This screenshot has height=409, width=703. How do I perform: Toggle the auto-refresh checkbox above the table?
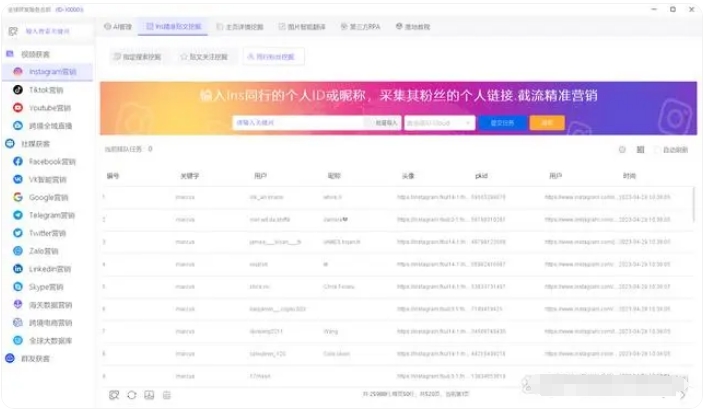click(x=657, y=149)
